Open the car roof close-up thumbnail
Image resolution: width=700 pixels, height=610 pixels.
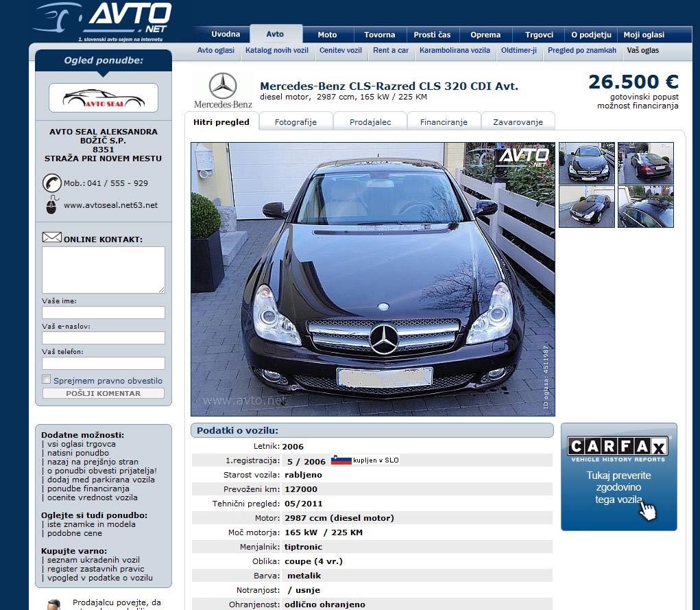[x=646, y=207]
